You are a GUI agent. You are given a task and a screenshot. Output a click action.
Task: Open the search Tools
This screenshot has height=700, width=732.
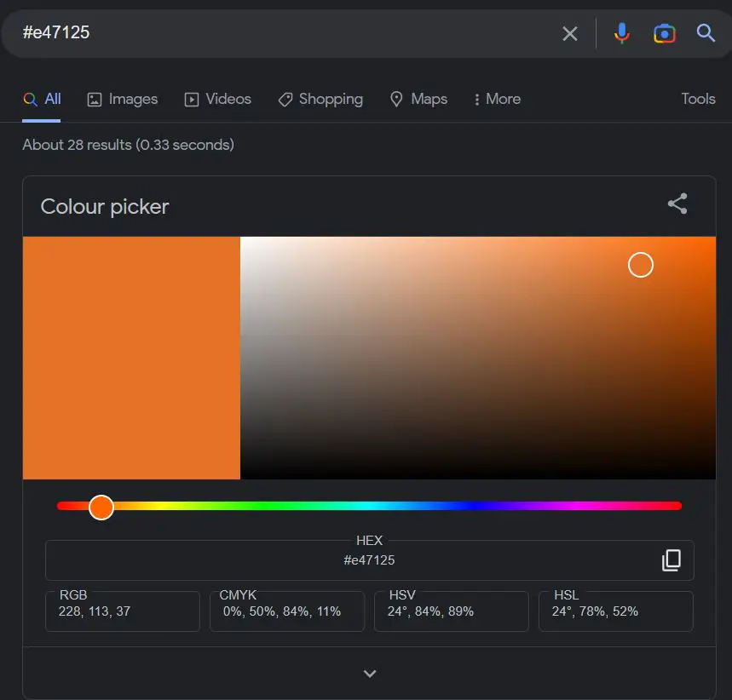[698, 99]
